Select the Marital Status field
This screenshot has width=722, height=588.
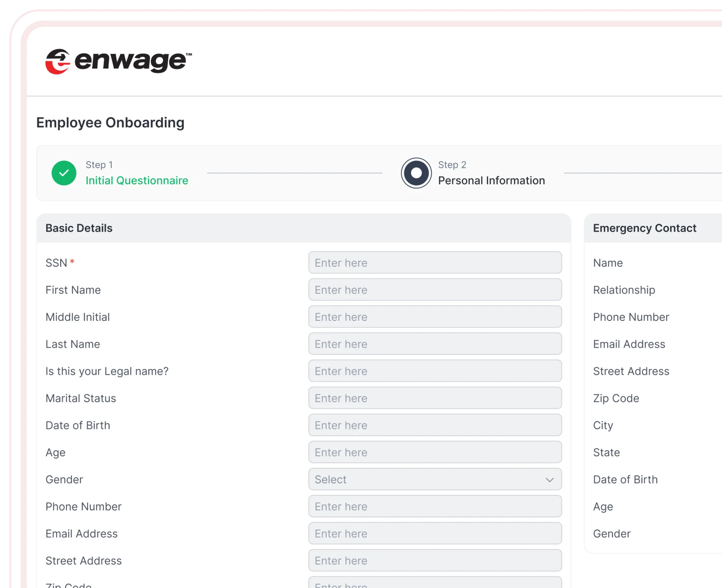(435, 398)
